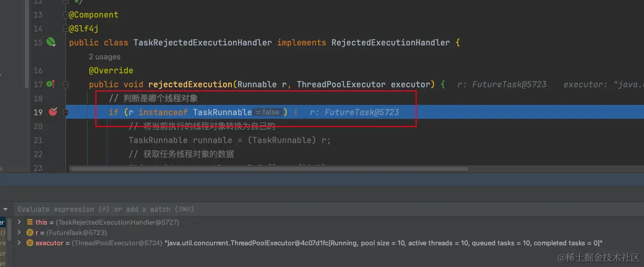Expand the r FutureTask variable node
The width and height of the screenshot is (644, 267).
[20, 232]
